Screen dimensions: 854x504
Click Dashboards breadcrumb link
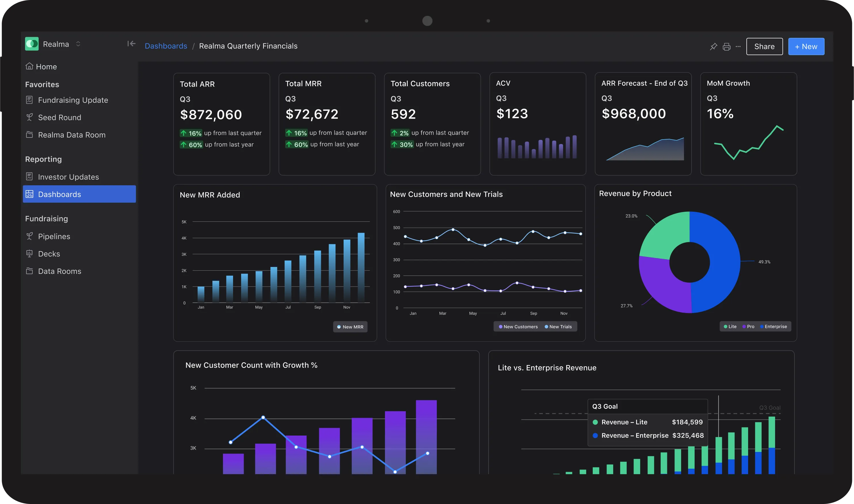click(166, 46)
